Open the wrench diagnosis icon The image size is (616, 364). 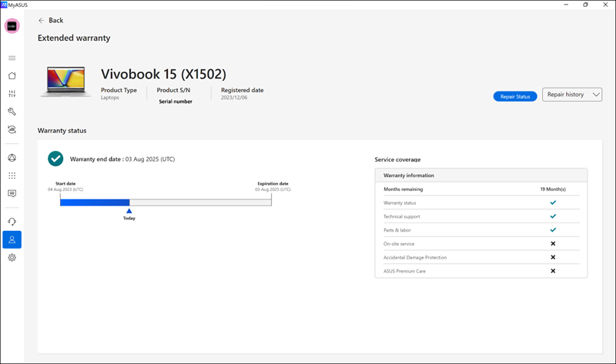point(12,112)
